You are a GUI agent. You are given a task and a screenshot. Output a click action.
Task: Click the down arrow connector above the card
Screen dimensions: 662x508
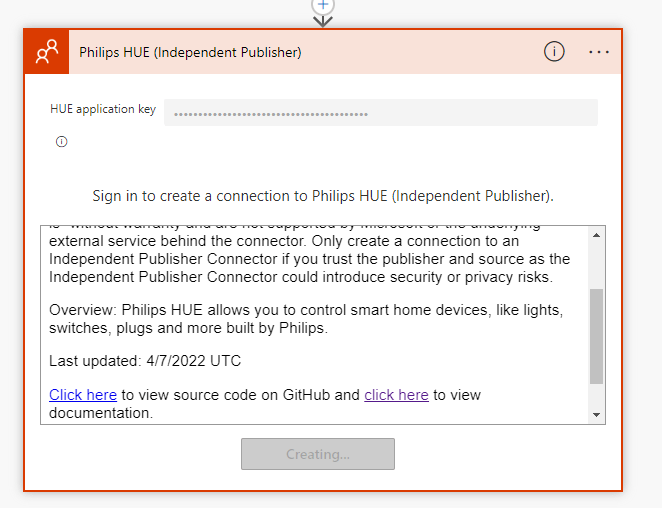coord(322,19)
